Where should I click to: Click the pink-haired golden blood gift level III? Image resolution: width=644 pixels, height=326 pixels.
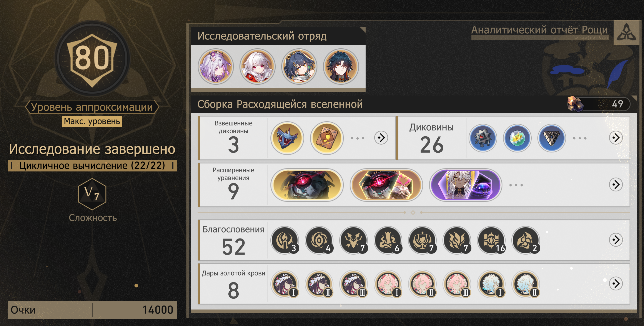(457, 284)
